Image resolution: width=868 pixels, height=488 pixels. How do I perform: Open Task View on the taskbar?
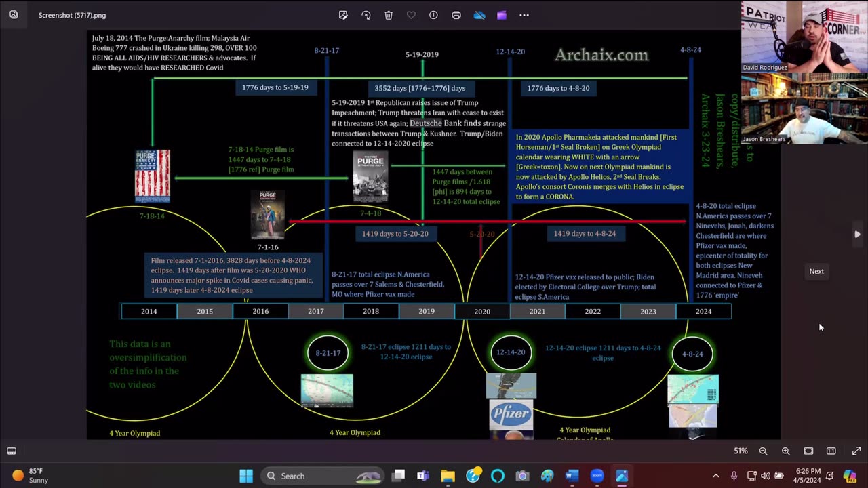point(398,476)
